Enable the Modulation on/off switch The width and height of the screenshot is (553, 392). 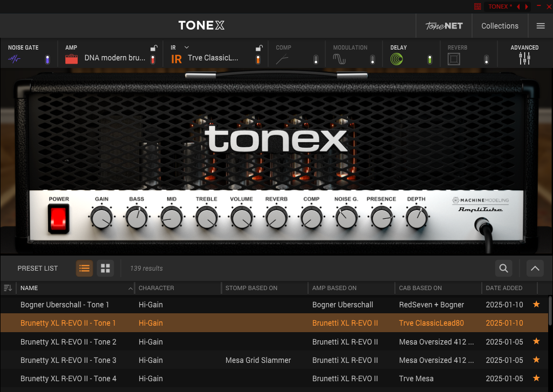pyautogui.click(x=372, y=59)
